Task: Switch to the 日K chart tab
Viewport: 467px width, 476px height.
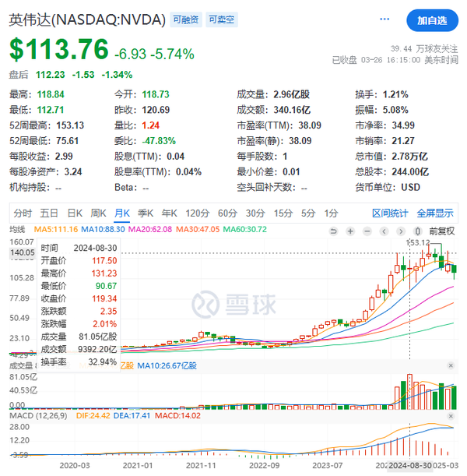Action: pyautogui.click(x=75, y=213)
